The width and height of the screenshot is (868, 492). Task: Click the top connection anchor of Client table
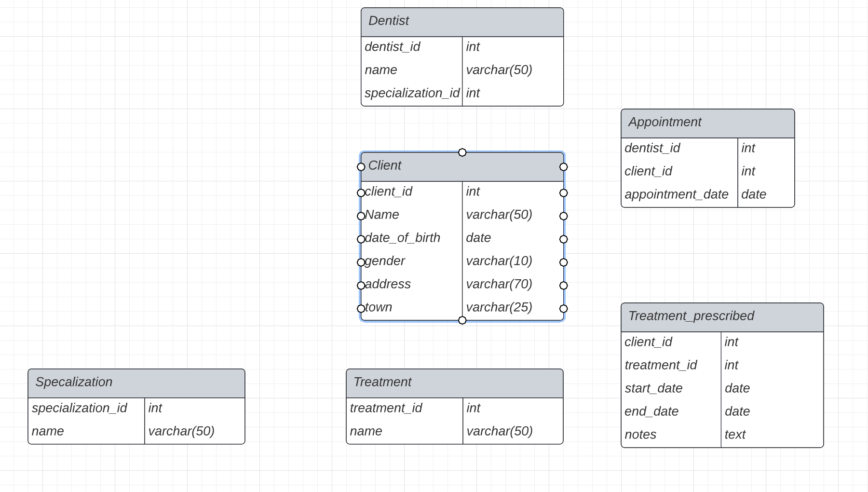click(462, 152)
